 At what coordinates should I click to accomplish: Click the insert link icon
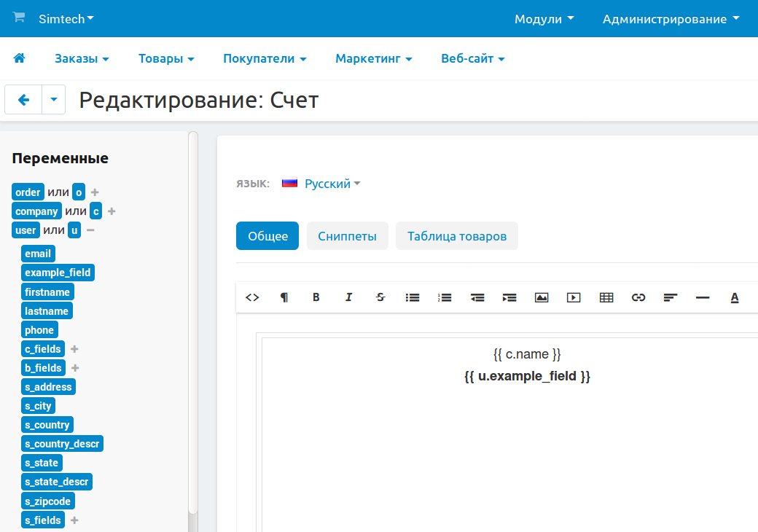[x=638, y=297]
